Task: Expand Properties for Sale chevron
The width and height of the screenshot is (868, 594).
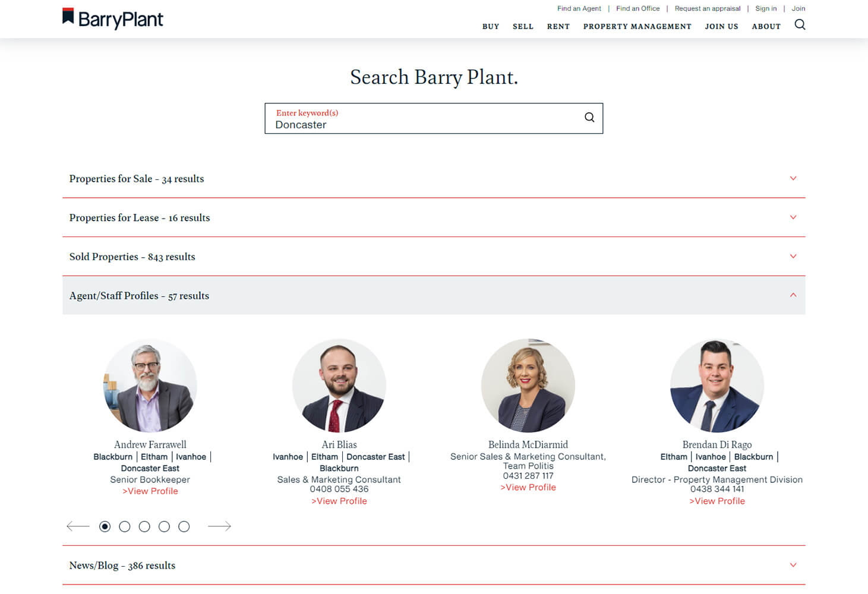Action: (793, 178)
